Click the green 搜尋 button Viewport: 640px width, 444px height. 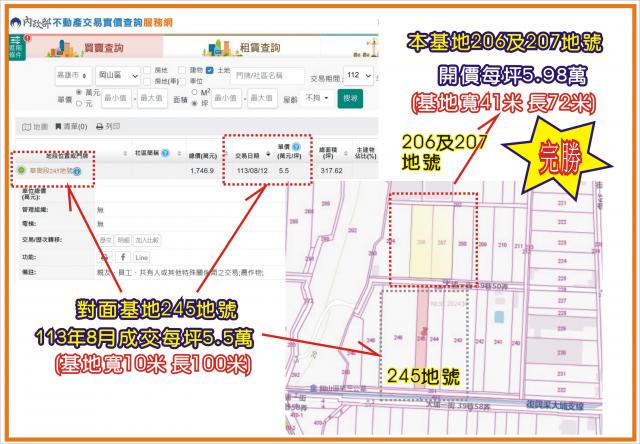pyautogui.click(x=349, y=98)
